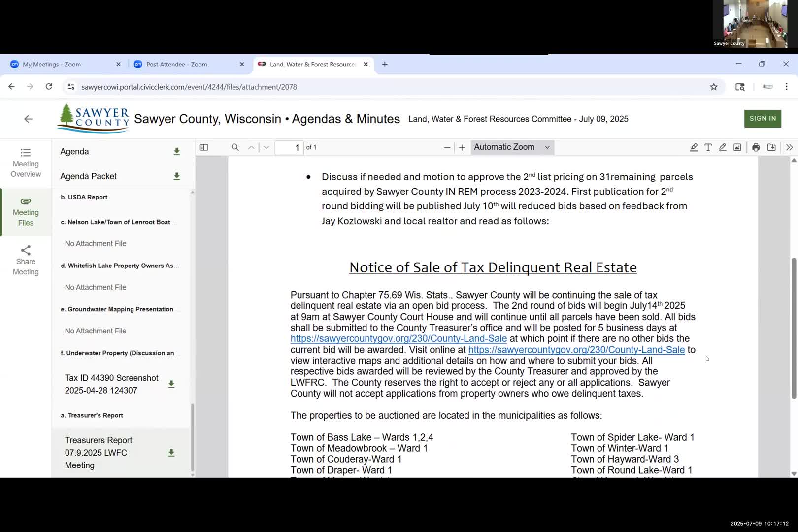Open the find-in-document search icon
Image resolution: width=798 pixels, height=532 pixels.
pos(235,147)
